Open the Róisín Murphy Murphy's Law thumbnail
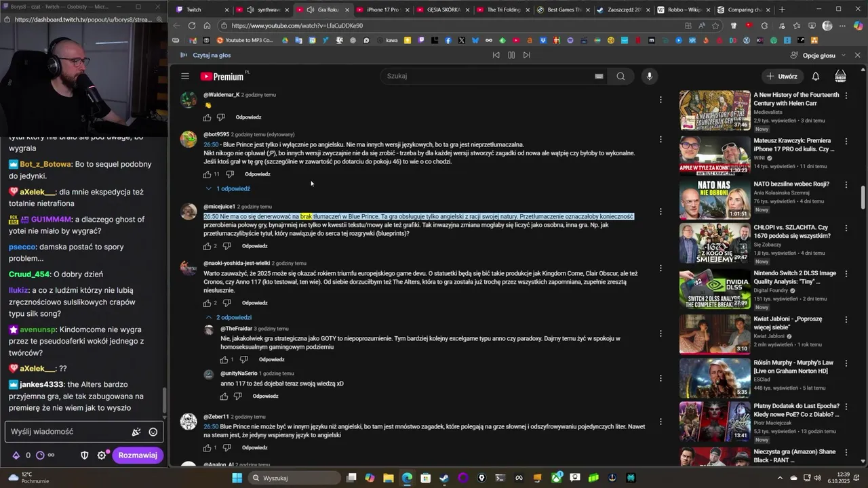Screen dimensions: 868x488 click(x=715, y=378)
